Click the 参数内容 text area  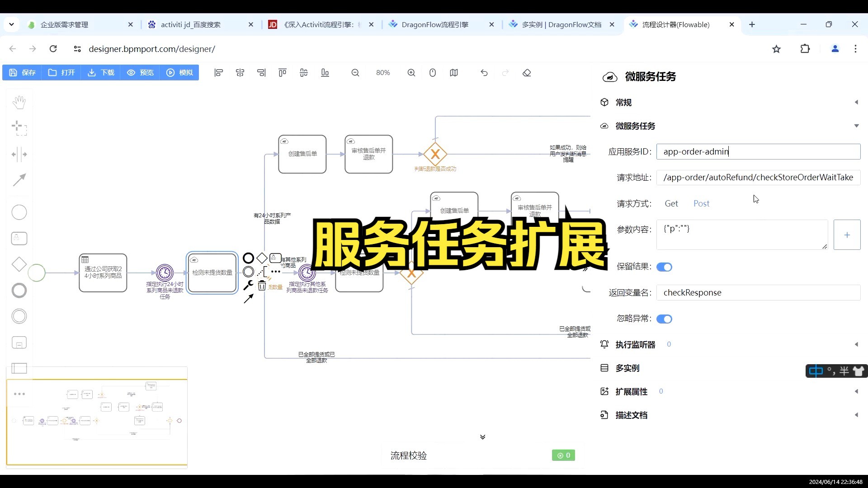(742, 235)
